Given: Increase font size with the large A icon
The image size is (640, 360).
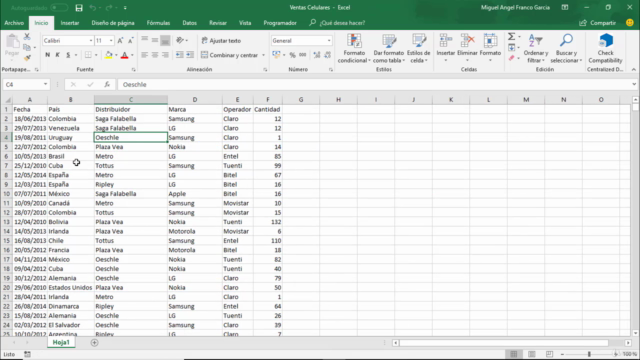Looking at the screenshot, I should 120,40.
